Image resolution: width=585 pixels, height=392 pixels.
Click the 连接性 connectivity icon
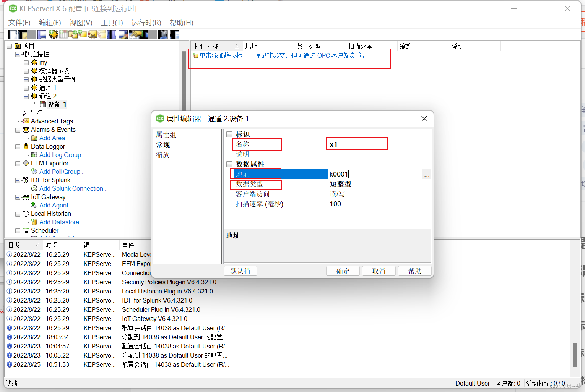click(x=26, y=54)
